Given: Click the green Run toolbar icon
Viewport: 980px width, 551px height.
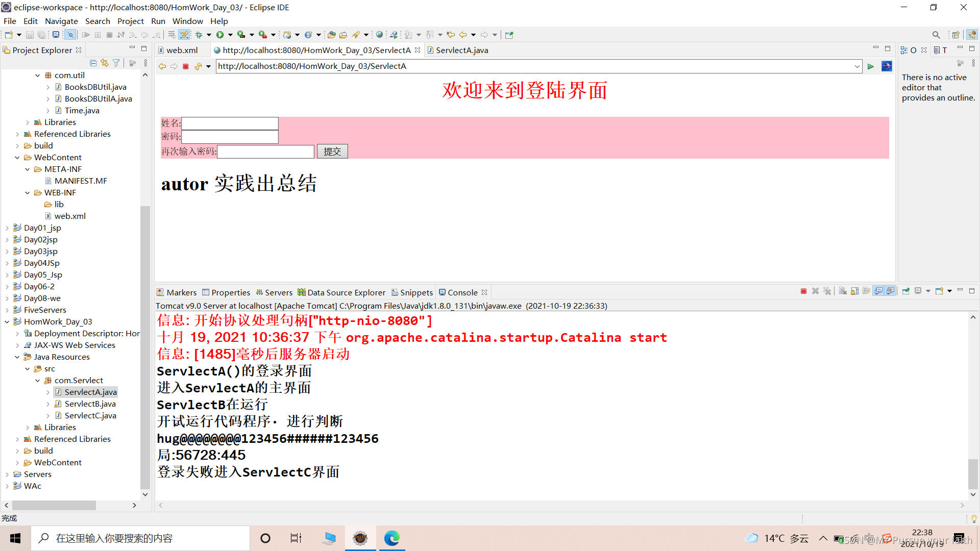Looking at the screenshot, I should (x=220, y=35).
